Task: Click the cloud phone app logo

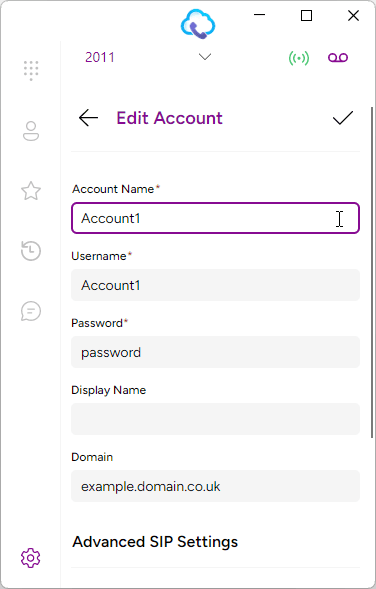Action: point(198,24)
